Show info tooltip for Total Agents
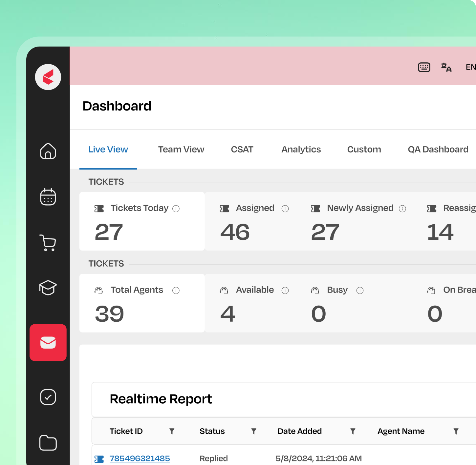The width and height of the screenshot is (476, 465). (x=176, y=290)
